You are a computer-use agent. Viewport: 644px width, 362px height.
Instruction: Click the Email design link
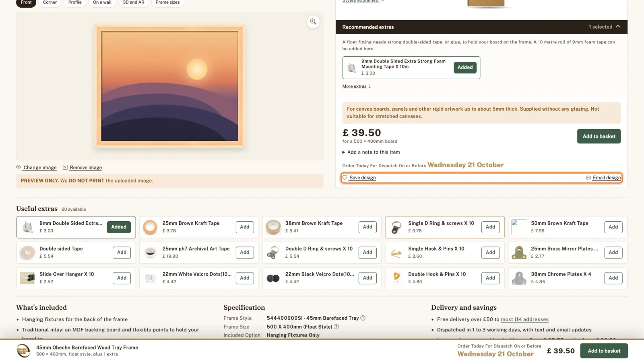coord(607,177)
